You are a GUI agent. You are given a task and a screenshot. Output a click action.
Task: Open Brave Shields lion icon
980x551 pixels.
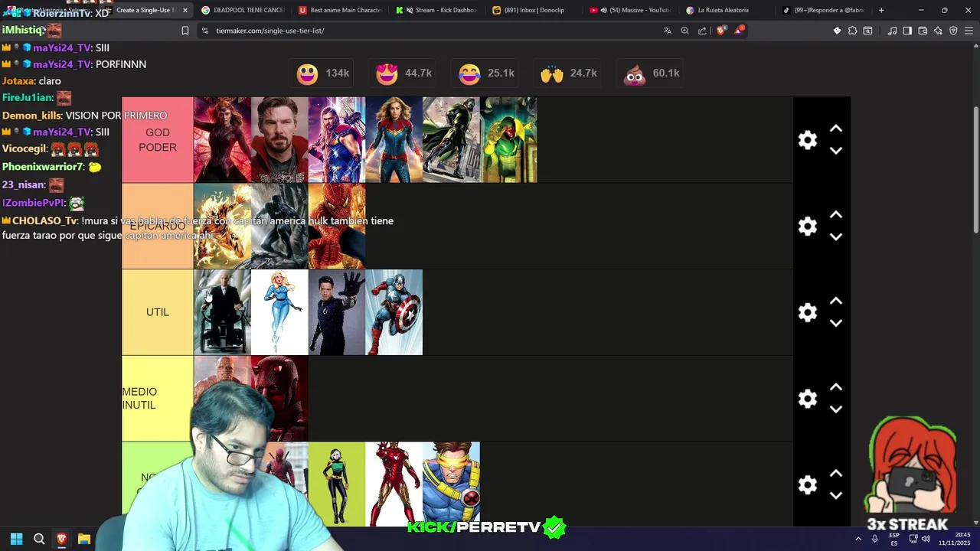720,31
